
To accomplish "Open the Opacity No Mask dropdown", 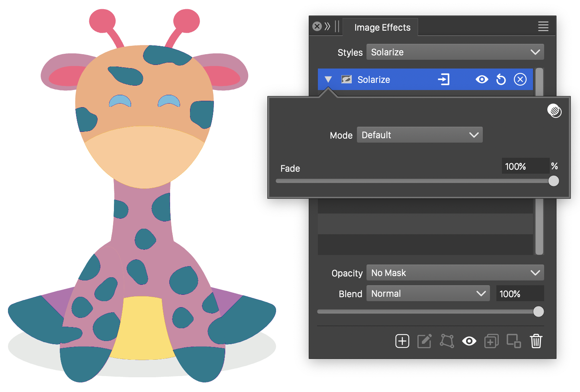I will coord(455,273).
